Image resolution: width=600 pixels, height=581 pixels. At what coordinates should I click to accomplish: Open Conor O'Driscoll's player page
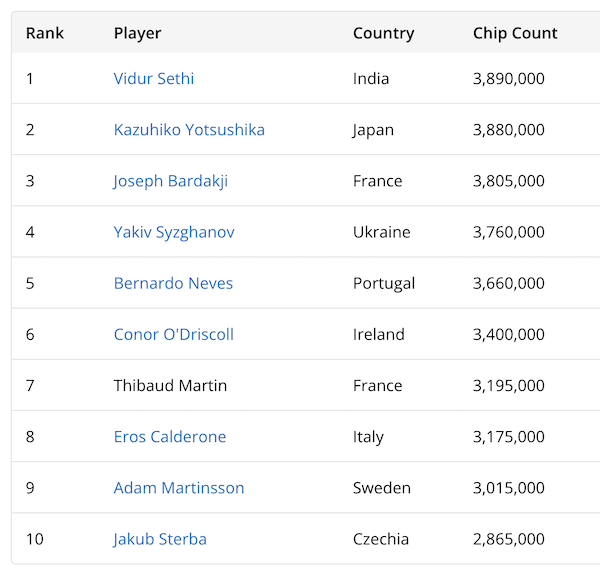tap(174, 334)
